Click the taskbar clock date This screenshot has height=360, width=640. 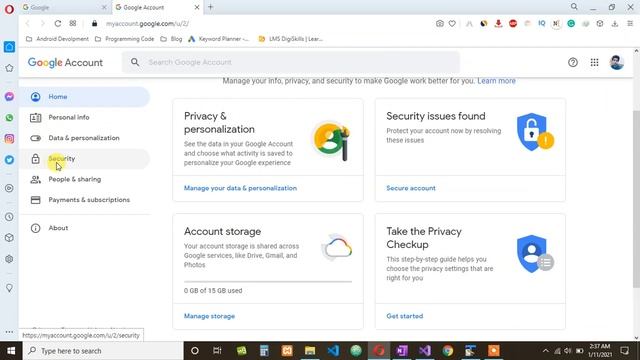600,351
